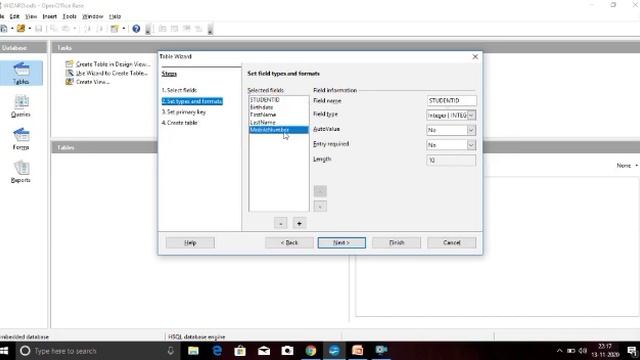Image resolution: width=640 pixels, height=360 pixels.
Task: Click the Open database toolbar icon
Action: coord(21,29)
